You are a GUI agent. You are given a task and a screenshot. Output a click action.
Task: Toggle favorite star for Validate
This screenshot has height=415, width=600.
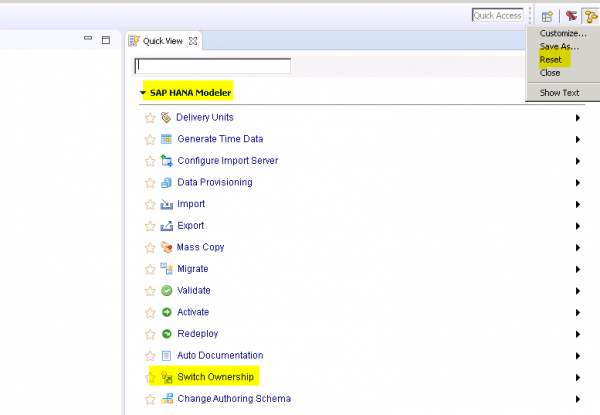150,291
